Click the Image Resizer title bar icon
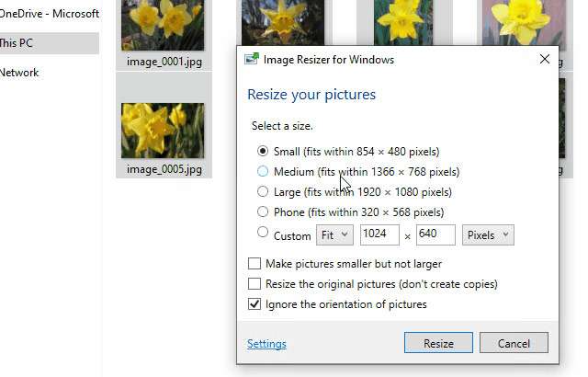 [251, 60]
